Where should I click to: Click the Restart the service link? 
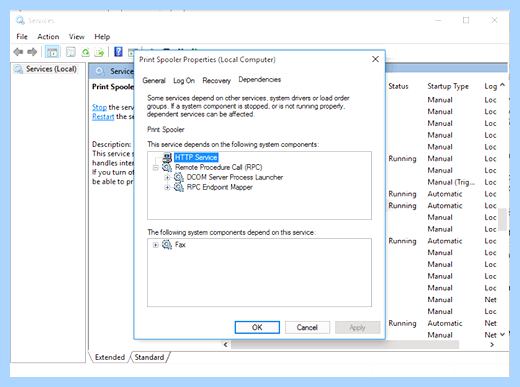(x=103, y=117)
